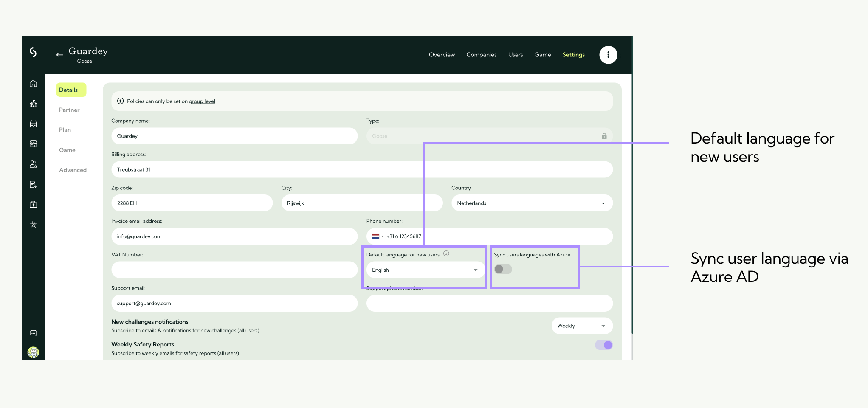Click the home icon in sidebar
Screen dimensions: 868x408
33,84
